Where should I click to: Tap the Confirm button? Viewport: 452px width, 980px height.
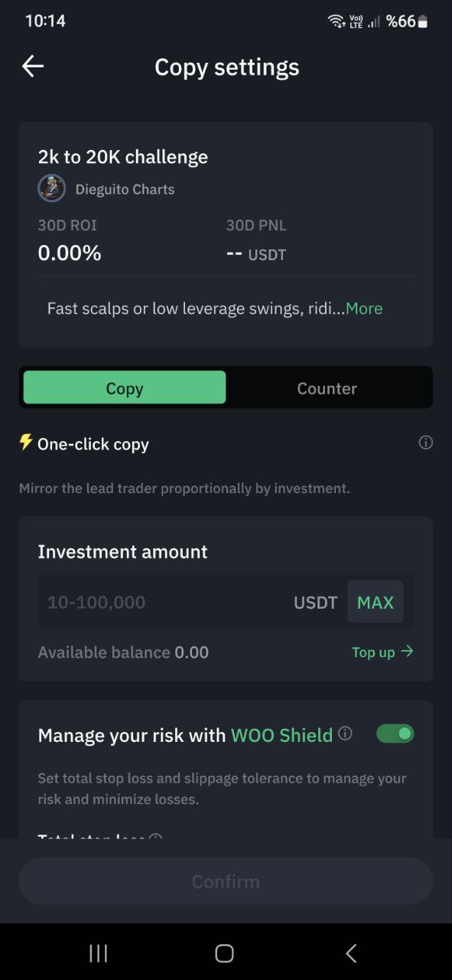click(x=226, y=881)
